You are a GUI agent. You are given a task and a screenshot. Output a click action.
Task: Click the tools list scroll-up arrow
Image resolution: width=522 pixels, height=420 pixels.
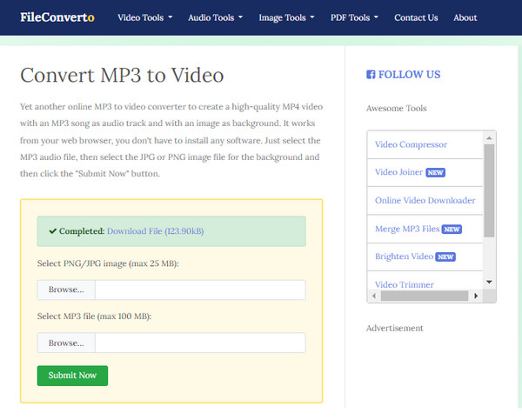(x=489, y=137)
